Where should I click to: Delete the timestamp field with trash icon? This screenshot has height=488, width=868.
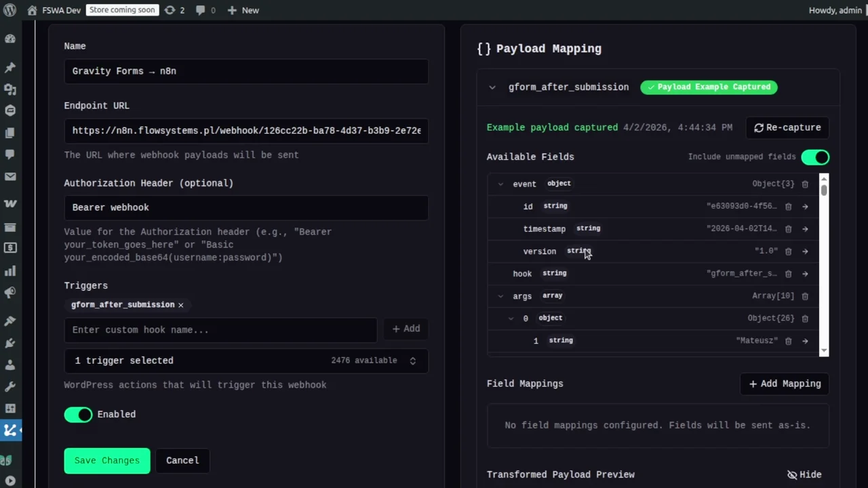[x=788, y=229]
